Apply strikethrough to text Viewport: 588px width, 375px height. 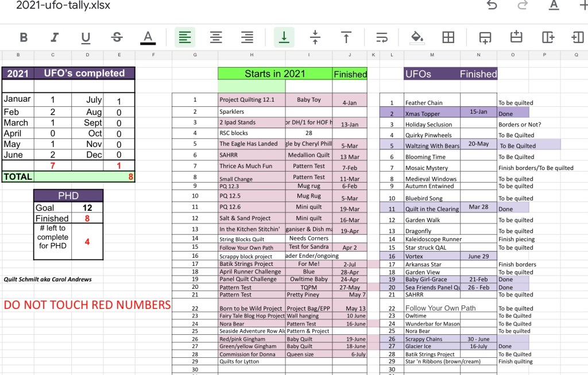pyautogui.click(x=117, y=37)
